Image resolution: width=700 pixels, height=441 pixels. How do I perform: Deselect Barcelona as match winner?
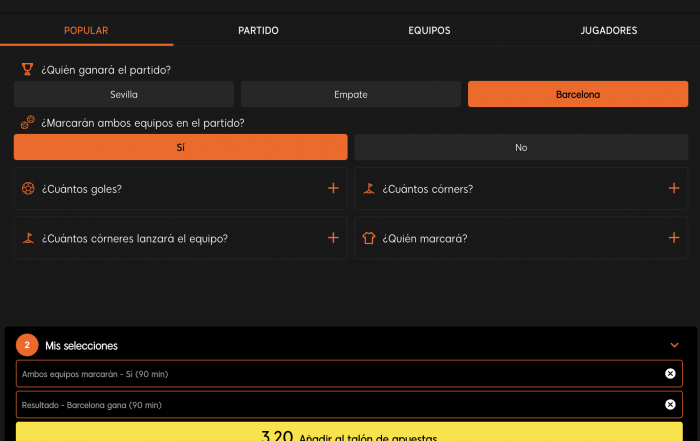coord(578,94)
